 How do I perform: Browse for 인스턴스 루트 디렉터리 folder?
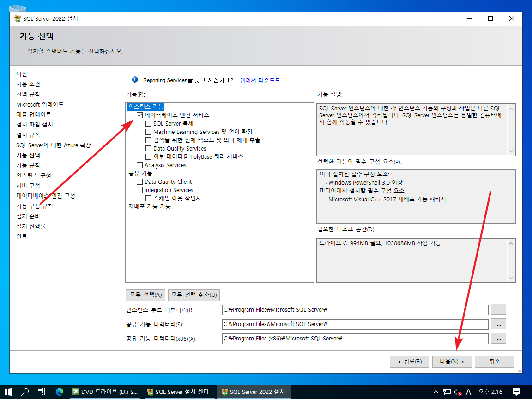[x=498, y=310]
